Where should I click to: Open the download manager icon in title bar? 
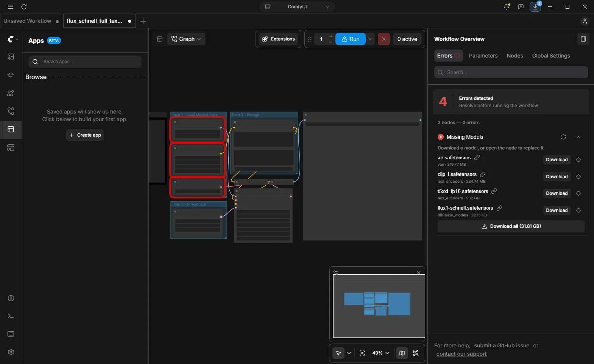pos(535,7)
